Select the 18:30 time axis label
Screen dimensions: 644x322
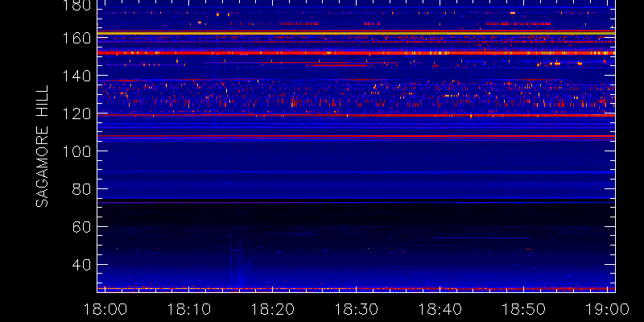point(356,308)
